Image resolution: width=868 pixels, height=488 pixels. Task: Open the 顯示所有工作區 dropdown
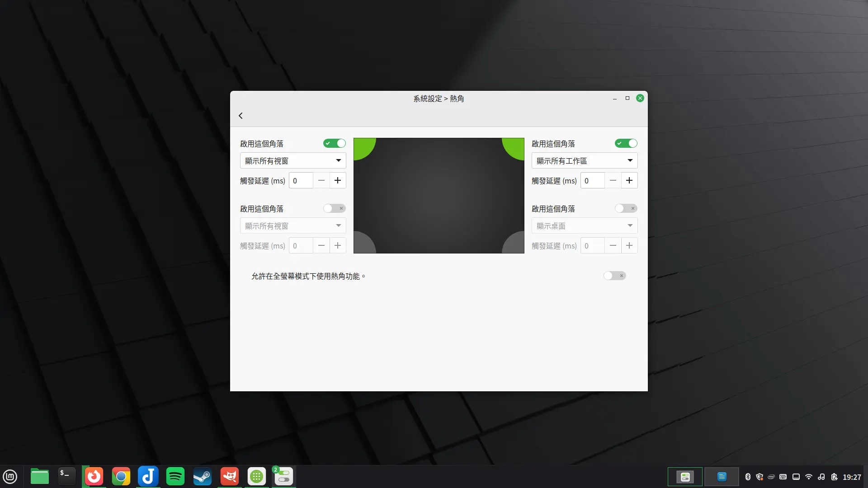[x=584, y=160]
